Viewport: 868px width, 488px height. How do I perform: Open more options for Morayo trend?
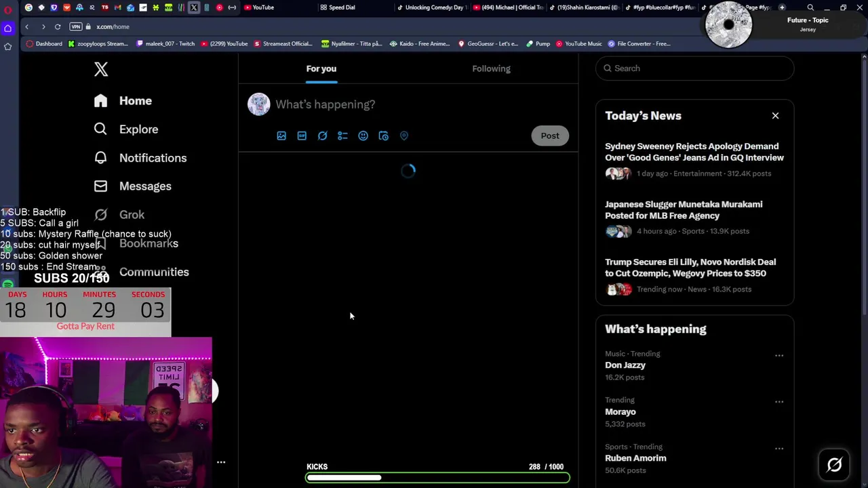pos(779,401)
